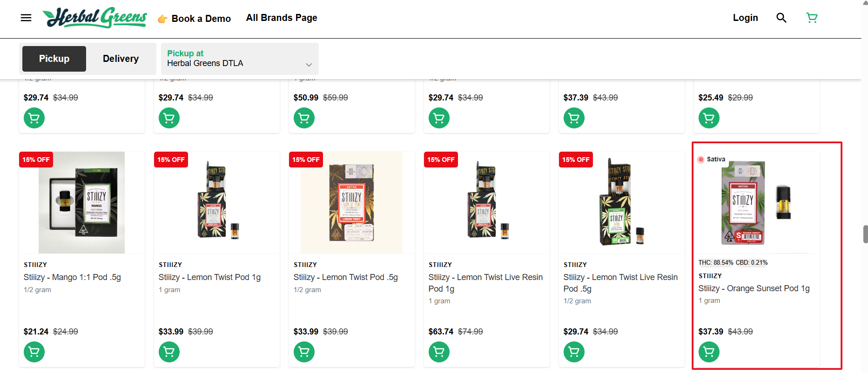Screen dimensions: 868x374
Task: Open the Mango 1:1 Pod product image
Action: (81, 203)
